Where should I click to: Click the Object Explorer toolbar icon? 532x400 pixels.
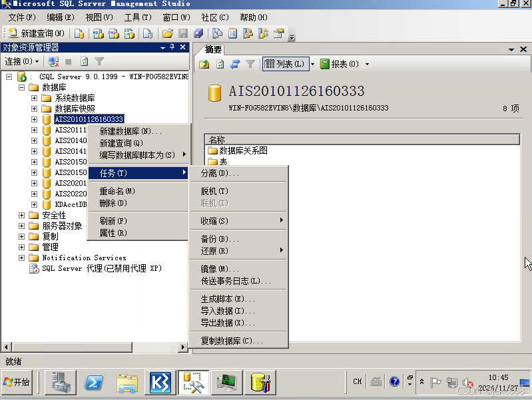pyautogui.click(x=248, y=33)
